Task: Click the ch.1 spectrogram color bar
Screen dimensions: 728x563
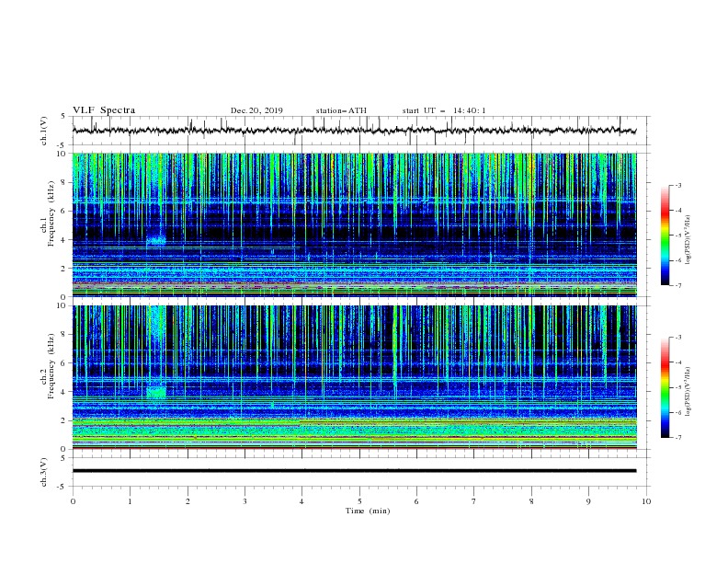Action: coord(665,236)
